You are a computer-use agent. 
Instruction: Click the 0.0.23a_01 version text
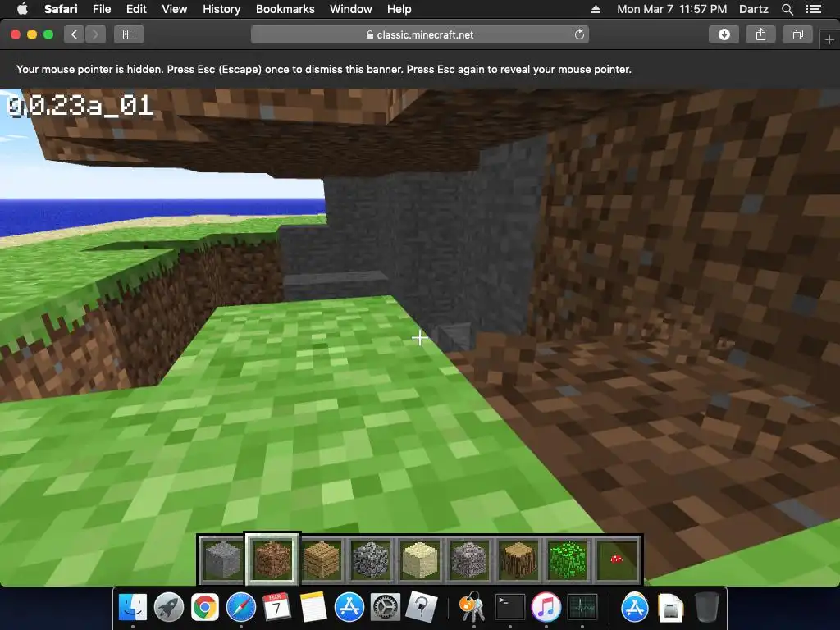[80, 106]
